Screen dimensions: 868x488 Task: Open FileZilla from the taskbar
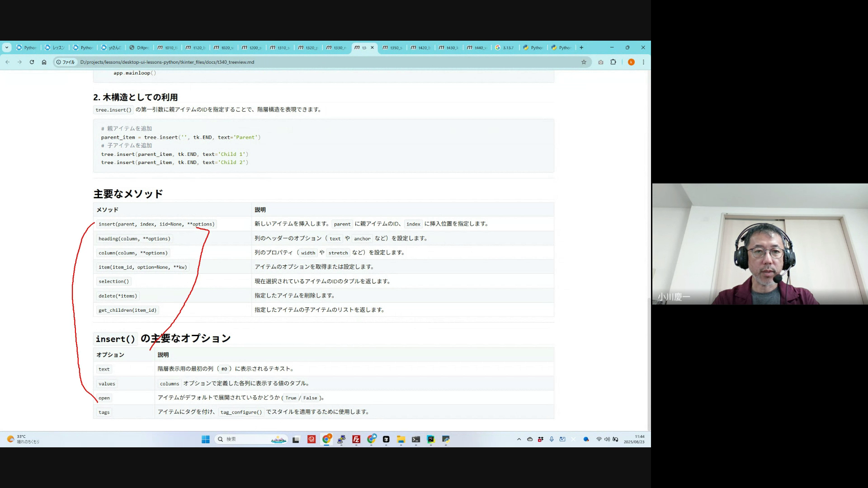[x=356, y=439]
